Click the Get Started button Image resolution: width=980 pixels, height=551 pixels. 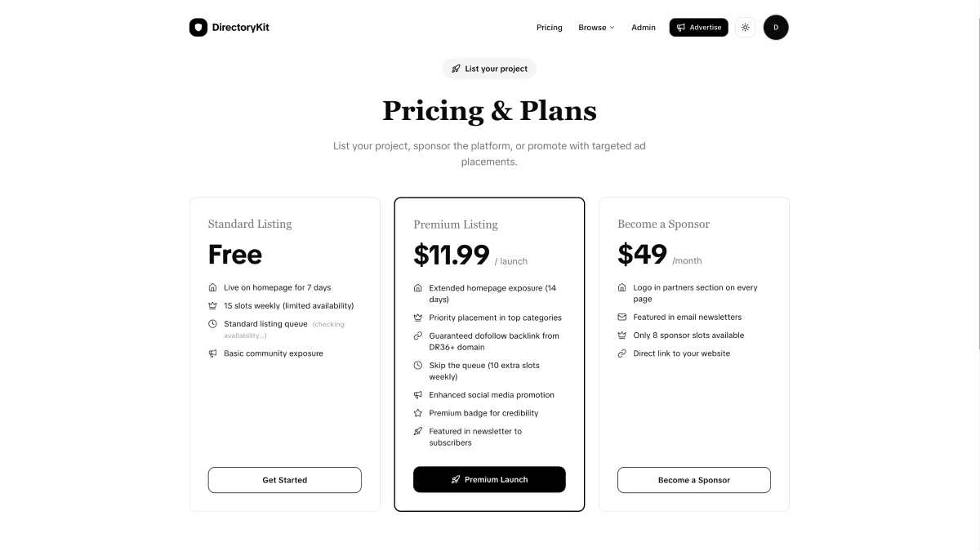[x=284, y=480]
